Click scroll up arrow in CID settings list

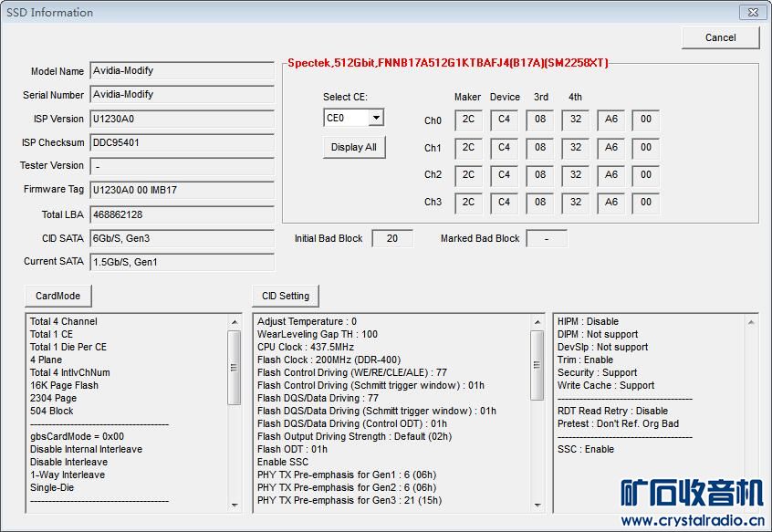pyautogui.click(x=537, y=322)
